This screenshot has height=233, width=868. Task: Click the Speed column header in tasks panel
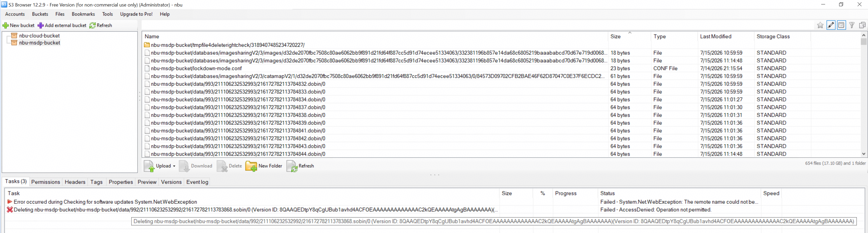(x=771, y=193)
